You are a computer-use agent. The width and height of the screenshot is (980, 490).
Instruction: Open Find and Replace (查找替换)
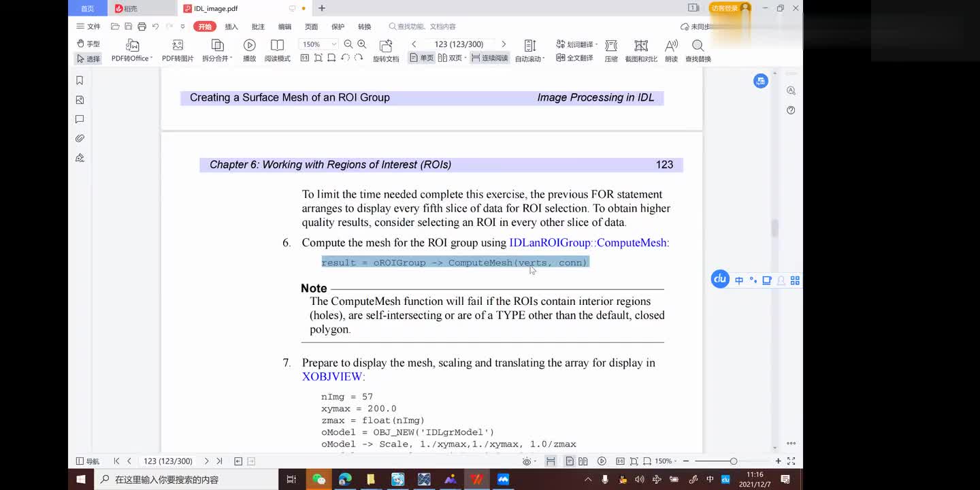coord(698,51)
